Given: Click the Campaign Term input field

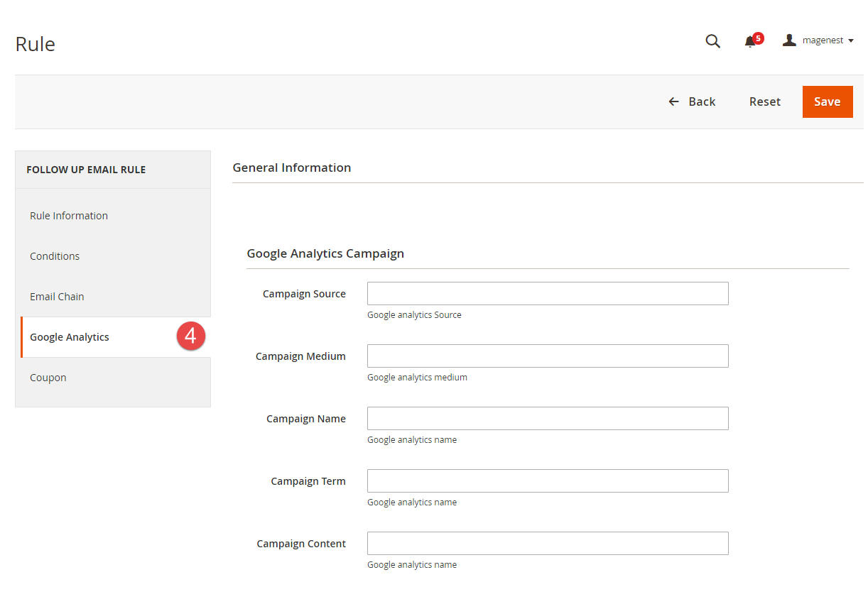Looking at the screenshot, I should [x=547, y=481].
